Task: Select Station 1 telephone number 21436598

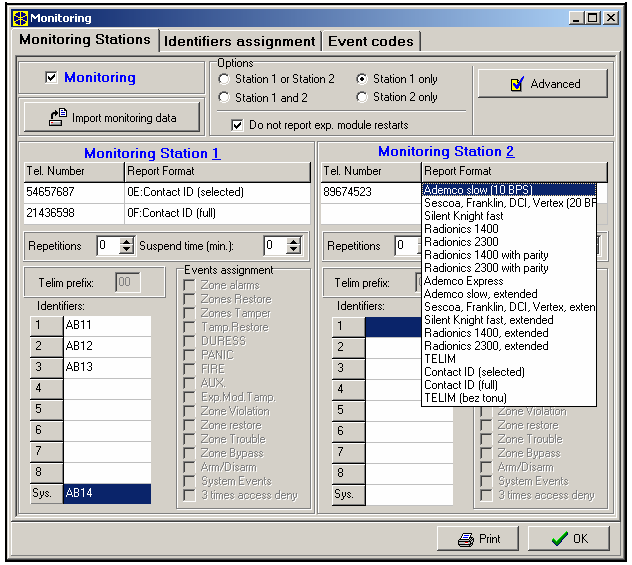Action: click(74, 213)
